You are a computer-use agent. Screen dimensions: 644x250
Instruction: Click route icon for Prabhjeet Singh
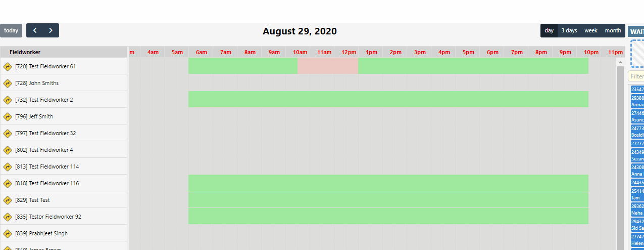point(7,233)
